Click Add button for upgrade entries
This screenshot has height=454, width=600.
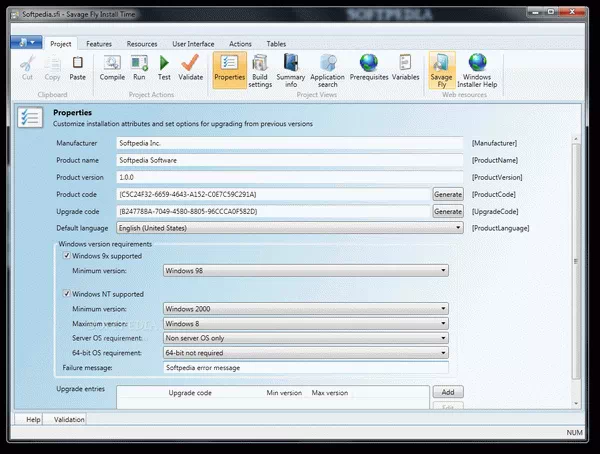click(x=447, y=392)
